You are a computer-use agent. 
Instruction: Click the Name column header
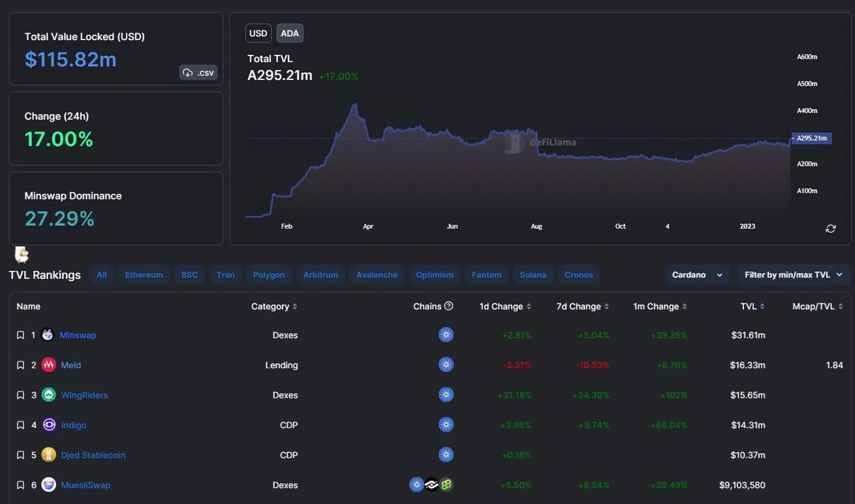tap(29, 306)
